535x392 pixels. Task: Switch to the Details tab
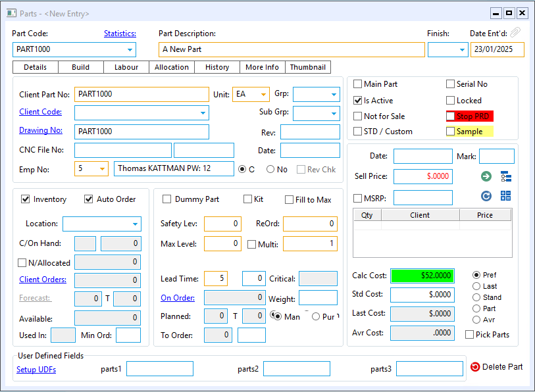click(35, 67)
